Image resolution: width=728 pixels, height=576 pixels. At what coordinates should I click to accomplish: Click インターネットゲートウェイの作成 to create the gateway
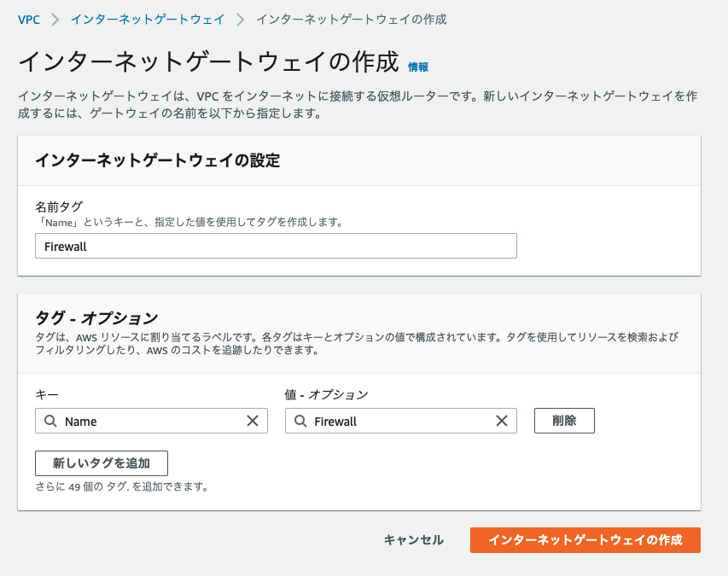pos(585,540)
